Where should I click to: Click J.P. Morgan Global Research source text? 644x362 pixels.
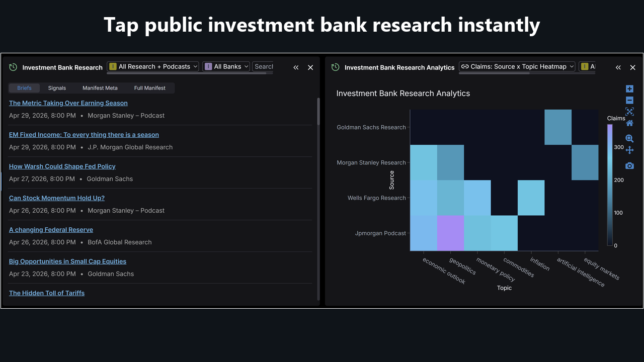tap(130, 147)
